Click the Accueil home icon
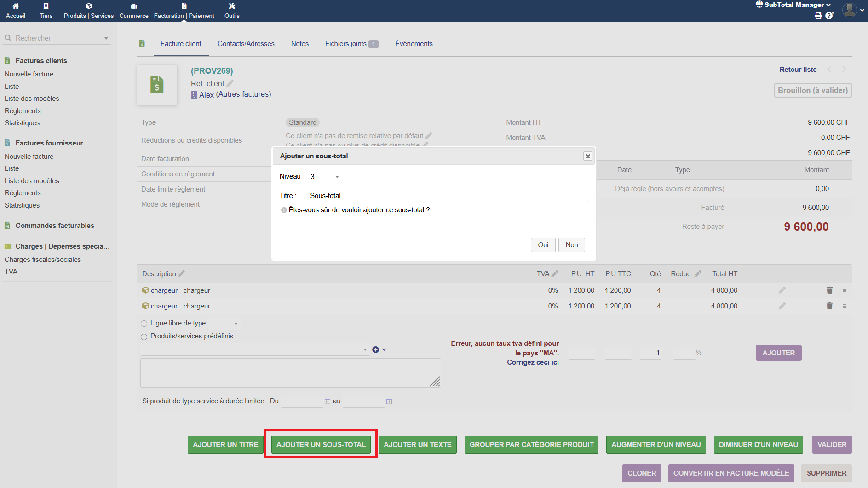The width and height of the screenshot is (868, 488). pyautogui.click(x=16, y=6)
